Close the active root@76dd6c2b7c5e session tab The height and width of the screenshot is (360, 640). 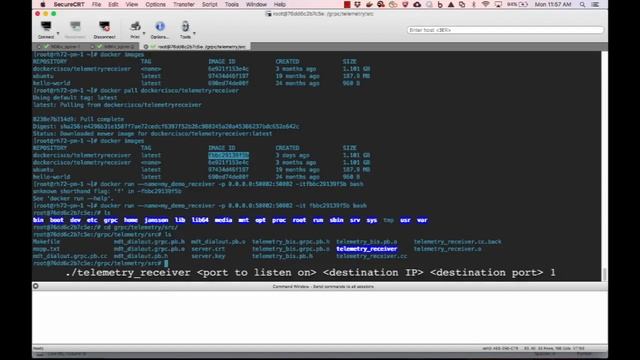146,47
